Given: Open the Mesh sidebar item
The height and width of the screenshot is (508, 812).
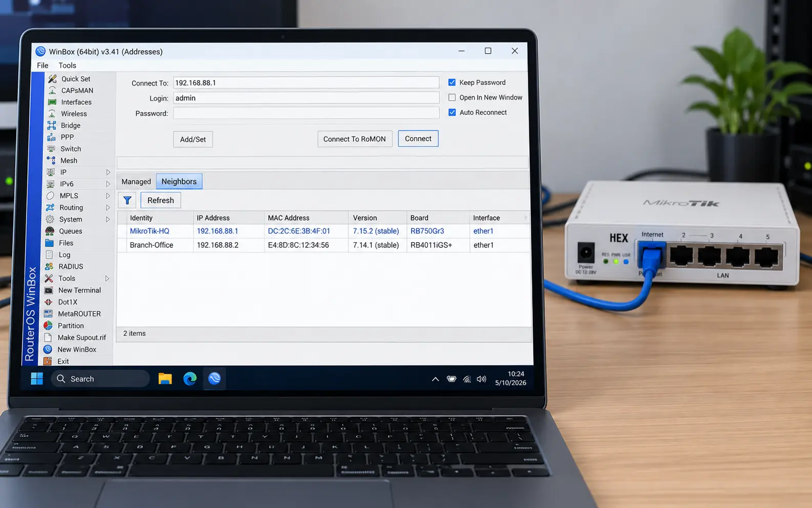Looking at the screenshot, I should [69, 161].
